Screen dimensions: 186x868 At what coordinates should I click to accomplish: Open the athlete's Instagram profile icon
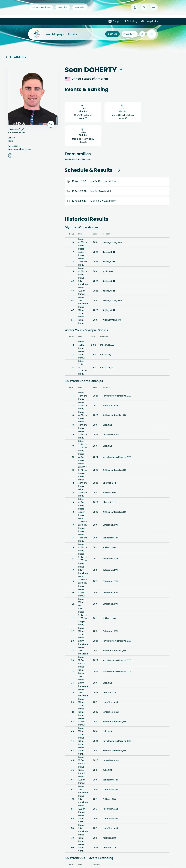point(10,155)
